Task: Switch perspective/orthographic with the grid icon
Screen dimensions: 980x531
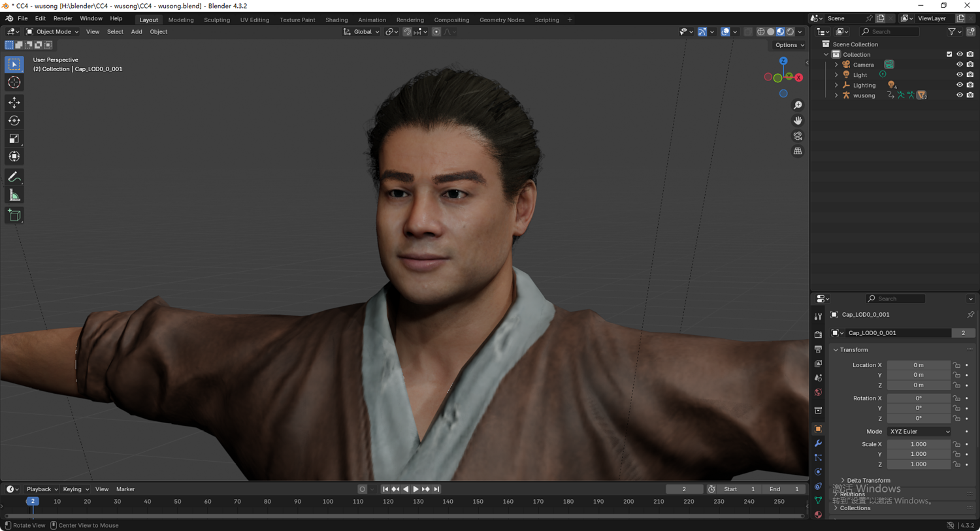Action: [798, 151]
